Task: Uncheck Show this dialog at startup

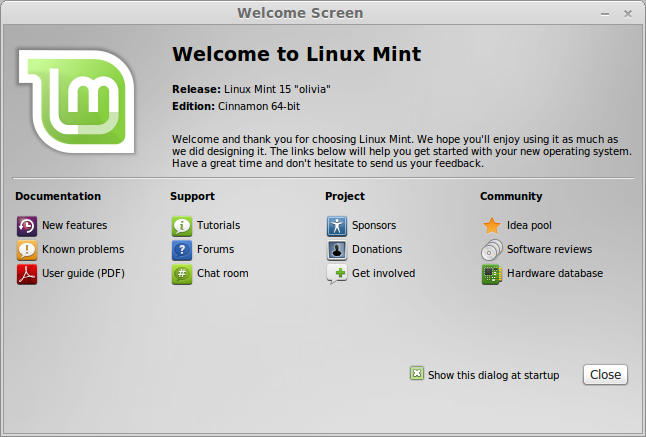Action: coord(417,374)
